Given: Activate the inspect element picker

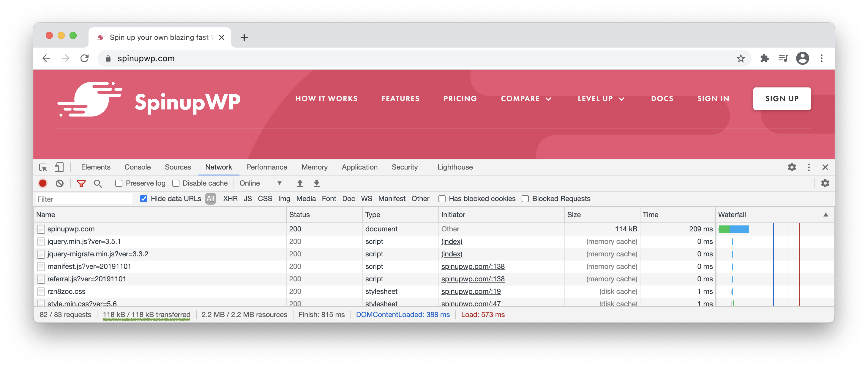Looking at the screenshot, I should click(43, 167).
